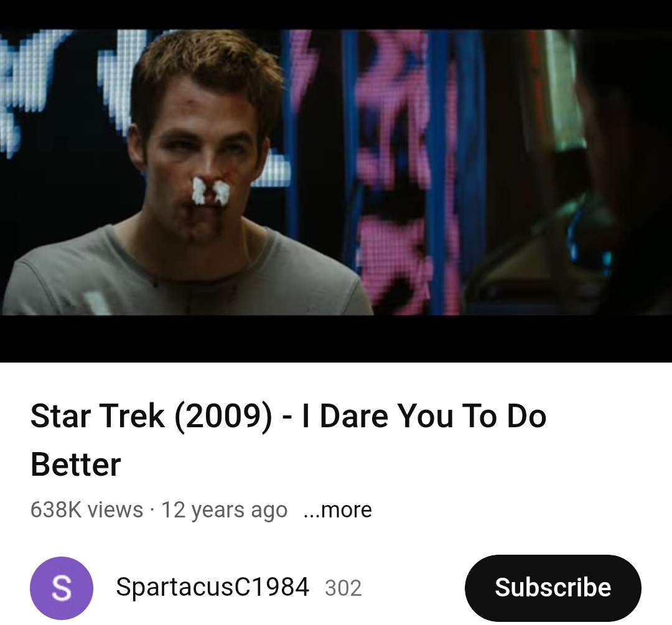Click the black bar above the video frame
Viewport: 672px width, 625px height.
click(x=336, y=14)
